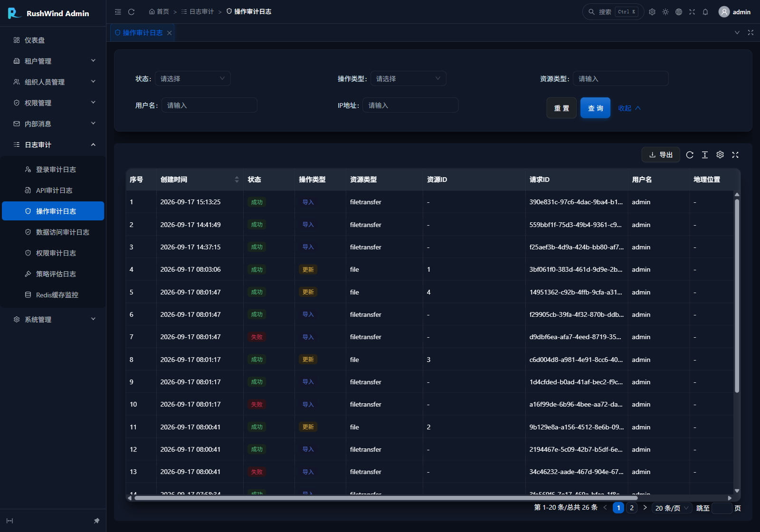
Task: Sort by 创建时间 column sorter
Action: pyautogui.click(x=237, y=180)
